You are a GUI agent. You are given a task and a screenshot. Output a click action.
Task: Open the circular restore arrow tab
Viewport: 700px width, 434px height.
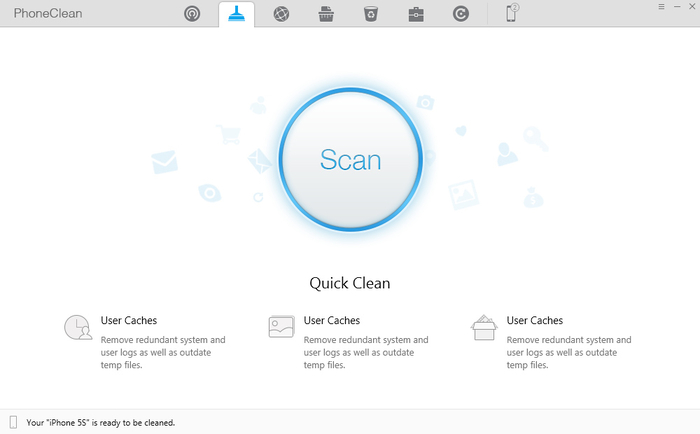pos(460,14)
